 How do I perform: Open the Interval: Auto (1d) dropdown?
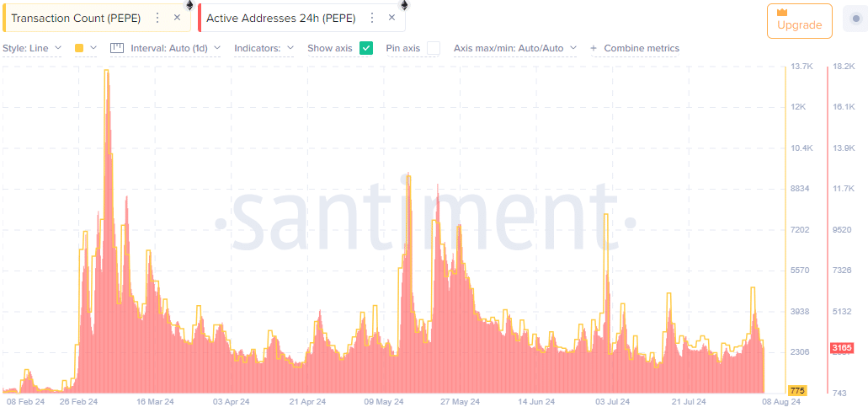pyautogui.click(x=175, y=48)
